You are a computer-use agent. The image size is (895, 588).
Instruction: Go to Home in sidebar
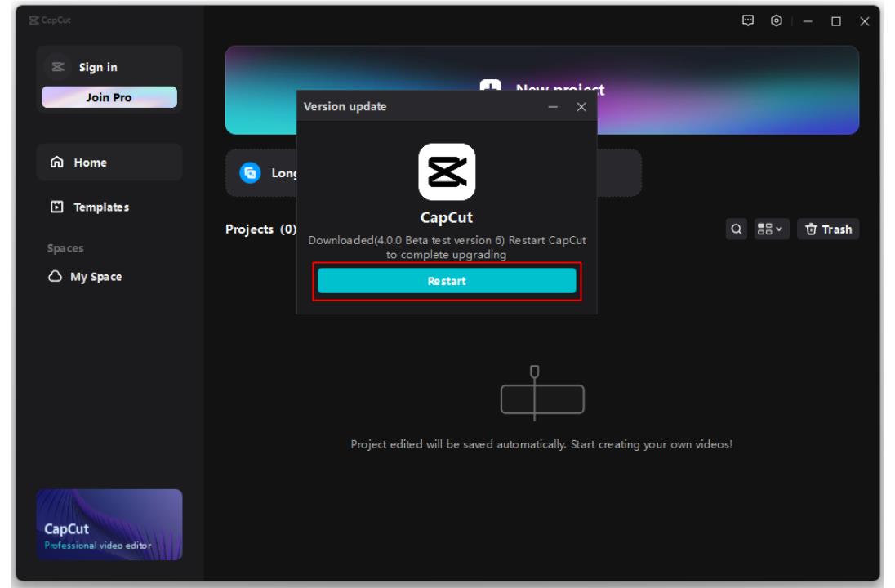point(109,163)
